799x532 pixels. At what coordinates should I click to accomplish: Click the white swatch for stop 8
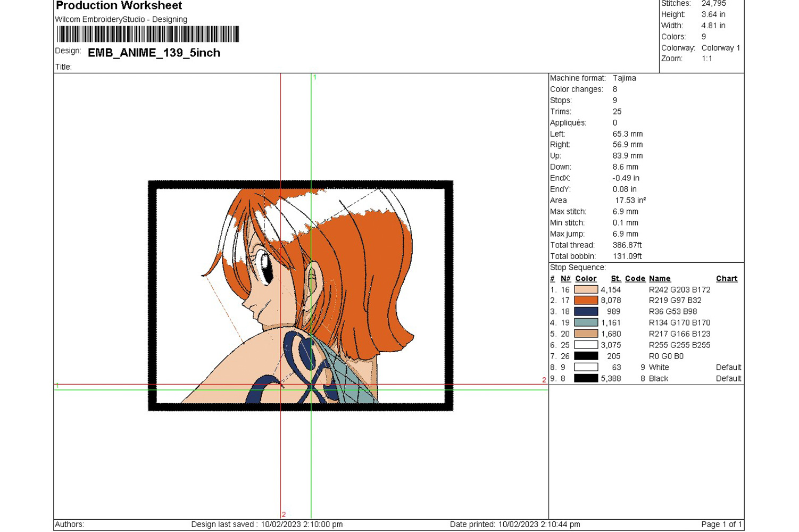(x=586, y=367)
